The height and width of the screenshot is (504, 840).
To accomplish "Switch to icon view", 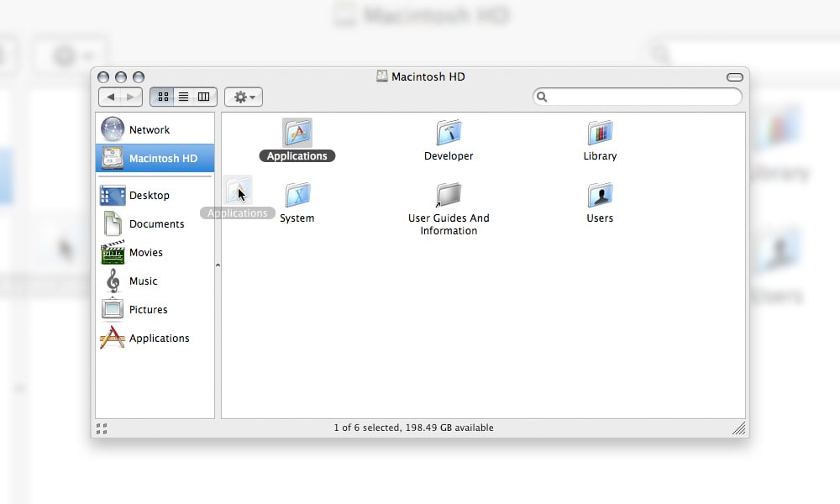I will (x=163, y=97).
